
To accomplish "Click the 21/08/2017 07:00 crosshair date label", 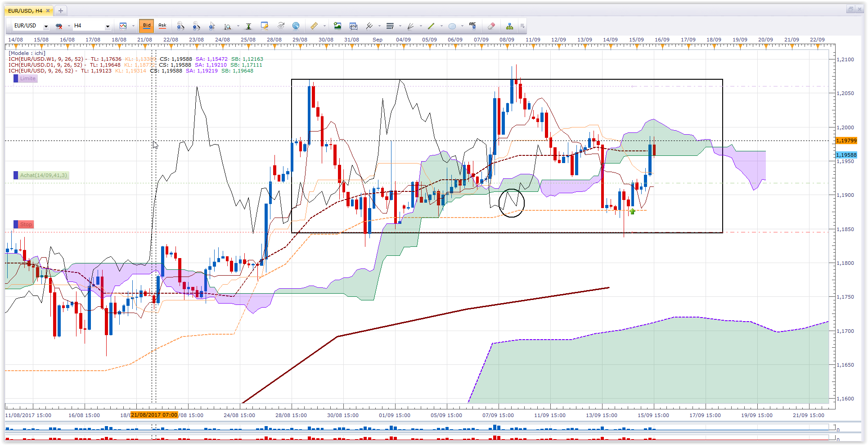I will click(x=154, y=415).
